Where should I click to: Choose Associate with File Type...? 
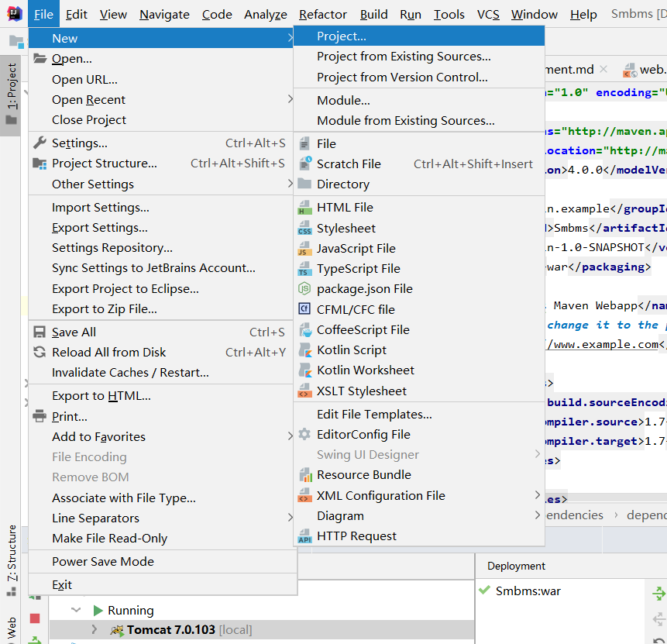(163, 498)
